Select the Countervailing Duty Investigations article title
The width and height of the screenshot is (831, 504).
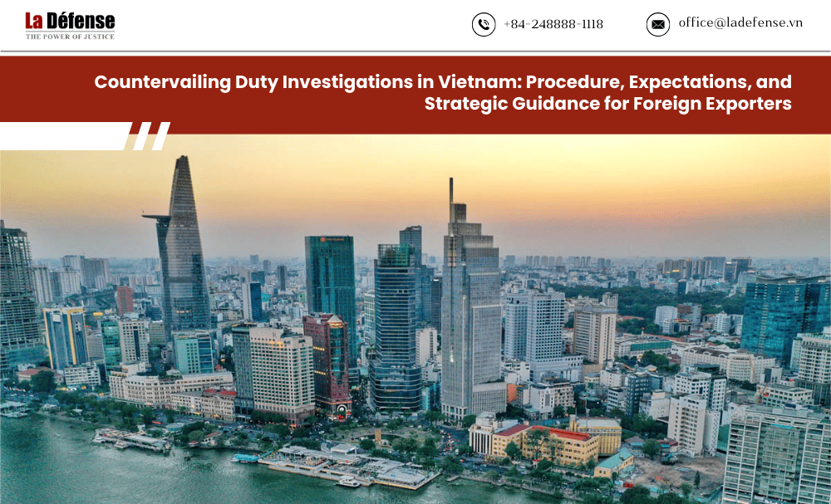click(x=443, y=93)
